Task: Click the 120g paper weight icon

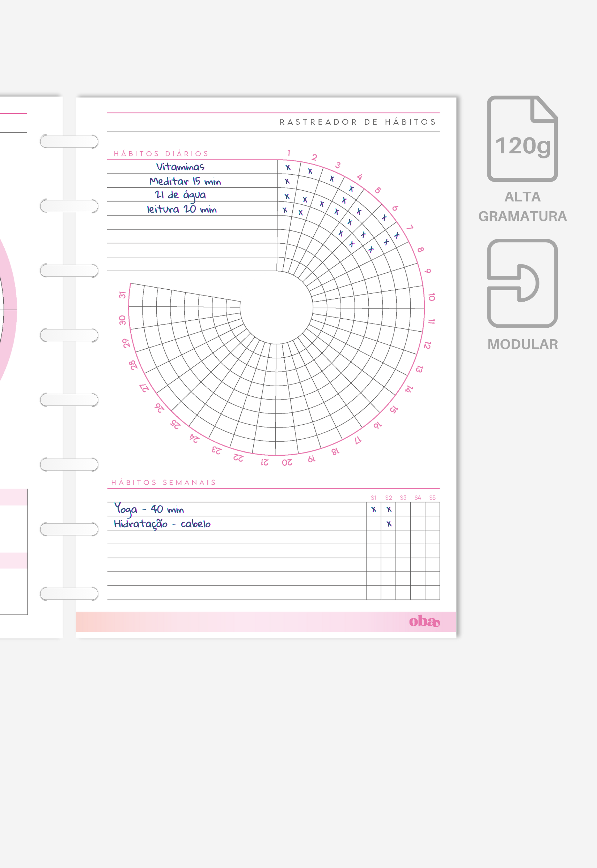Action: click(522, 139)
